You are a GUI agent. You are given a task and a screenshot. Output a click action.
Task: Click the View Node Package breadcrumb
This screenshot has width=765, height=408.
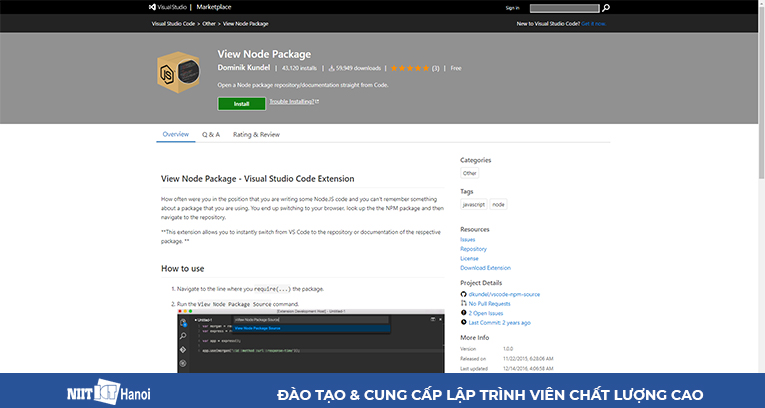[x=245, y=23]
